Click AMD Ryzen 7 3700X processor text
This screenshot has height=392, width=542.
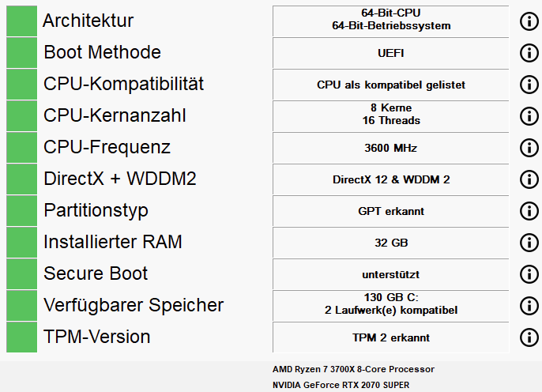point(353,369)
